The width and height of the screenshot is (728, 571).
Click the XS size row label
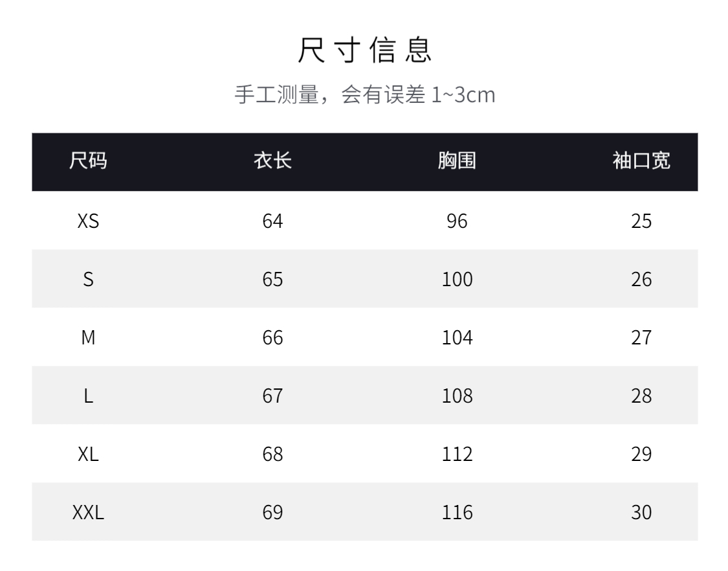[88, 221]
